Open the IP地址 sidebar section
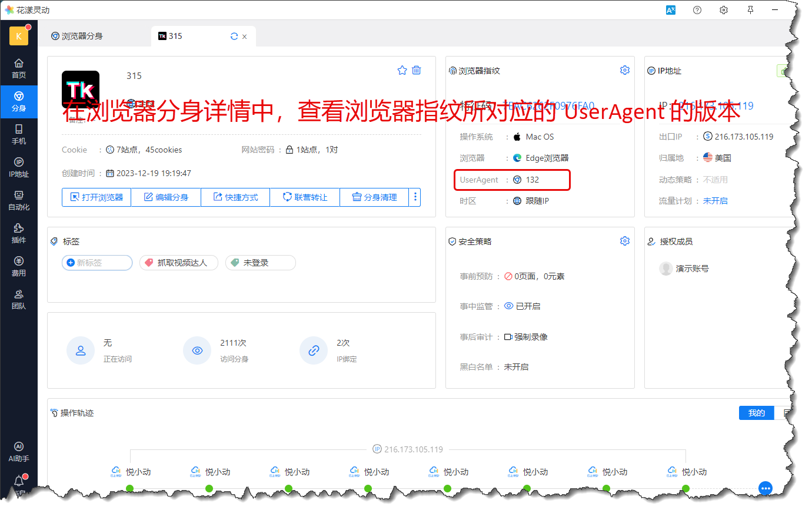 click(19, 168)
